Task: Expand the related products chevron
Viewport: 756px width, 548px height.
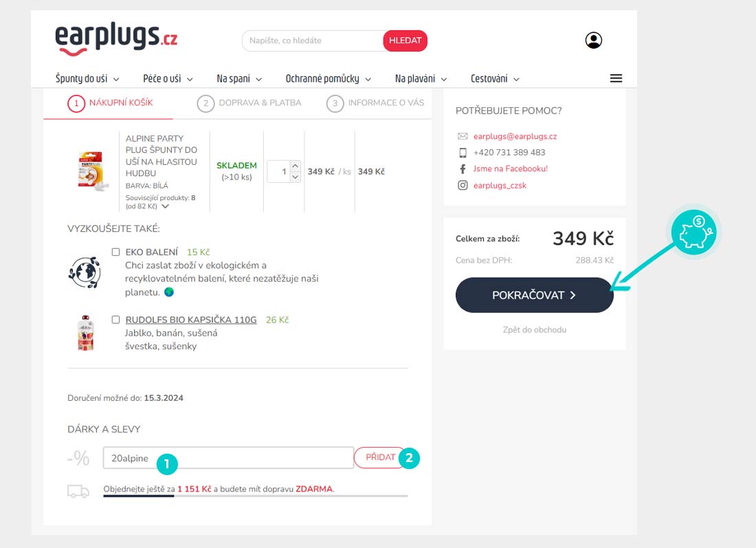Action: click(165, 206)
